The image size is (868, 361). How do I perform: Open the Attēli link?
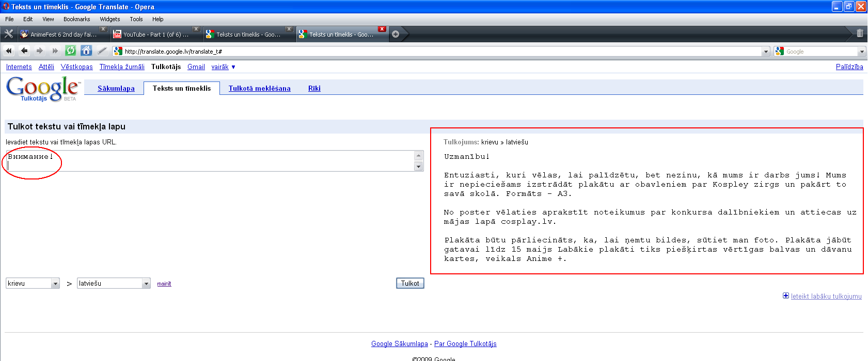click(x=46, y=67)
